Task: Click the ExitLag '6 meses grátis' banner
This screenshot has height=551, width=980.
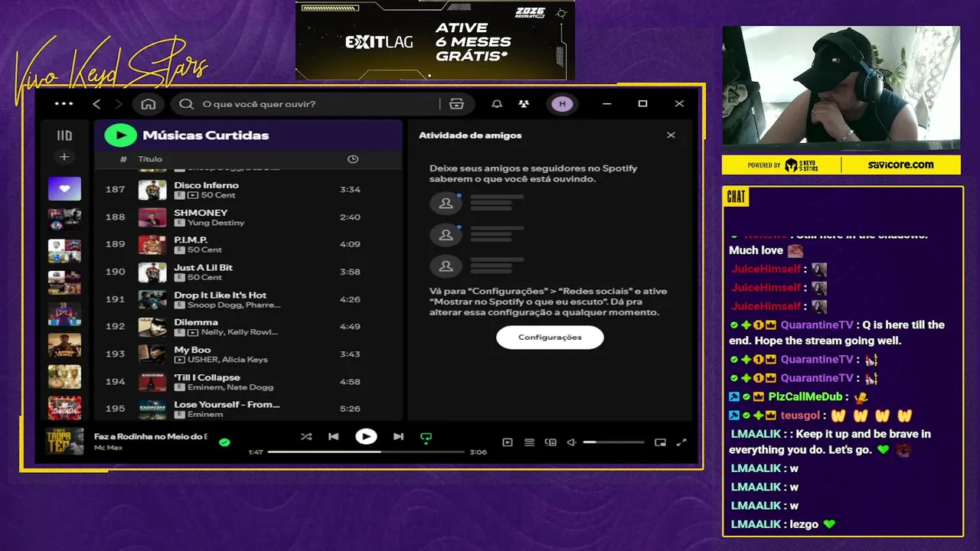Action: pyautogui.click(x=435, y=41)
